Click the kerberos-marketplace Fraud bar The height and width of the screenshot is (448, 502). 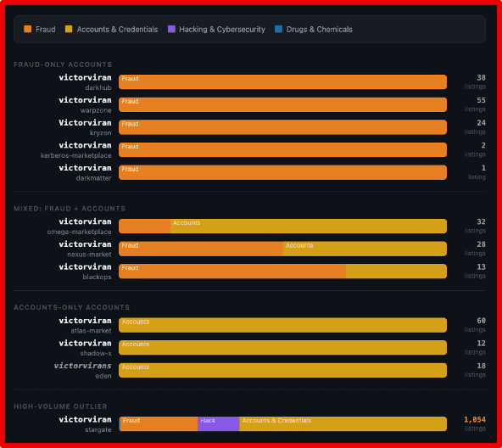282,149
